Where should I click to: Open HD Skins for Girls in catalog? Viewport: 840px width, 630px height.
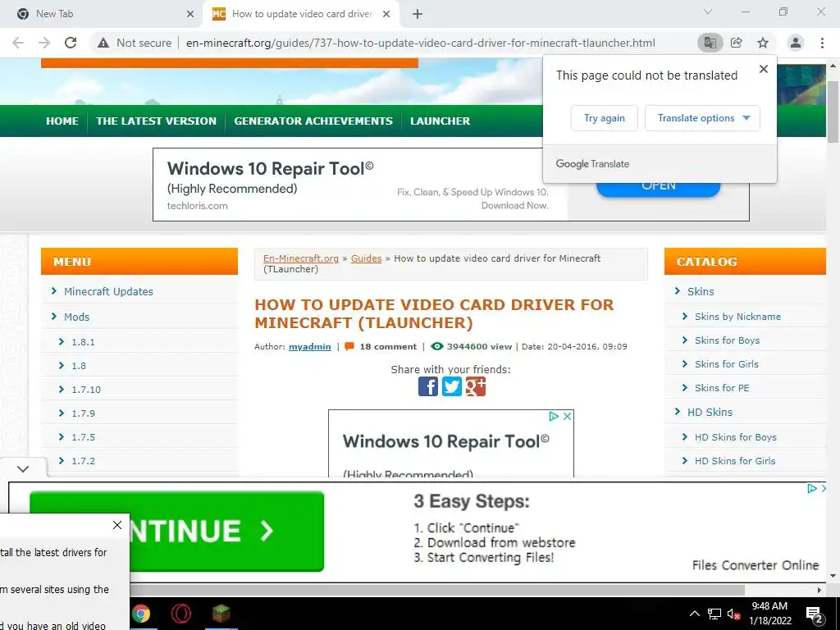tap(735, 461)
